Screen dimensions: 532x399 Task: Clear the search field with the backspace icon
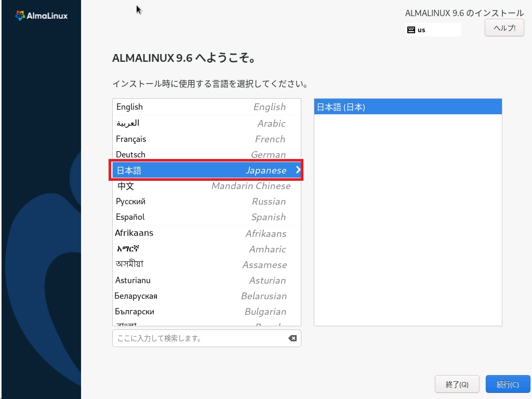pyautogui.click(x=292, y=338)
